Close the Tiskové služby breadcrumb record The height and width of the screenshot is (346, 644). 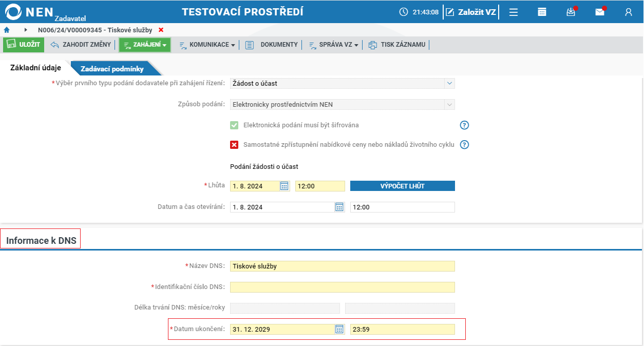click(161, 30)
